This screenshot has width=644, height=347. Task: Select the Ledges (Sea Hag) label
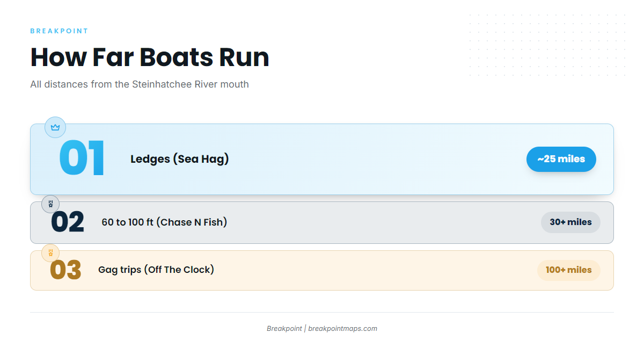tap(180, 159)
